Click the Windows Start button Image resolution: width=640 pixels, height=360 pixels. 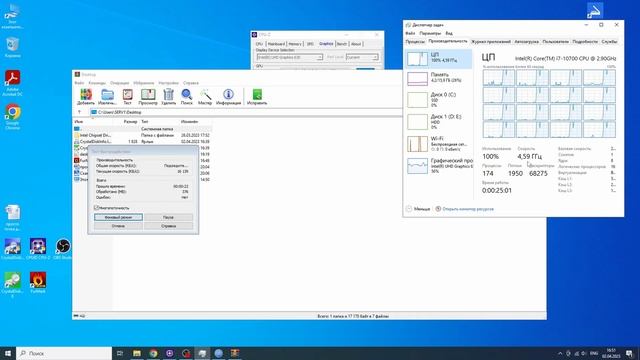click(8, 353)
